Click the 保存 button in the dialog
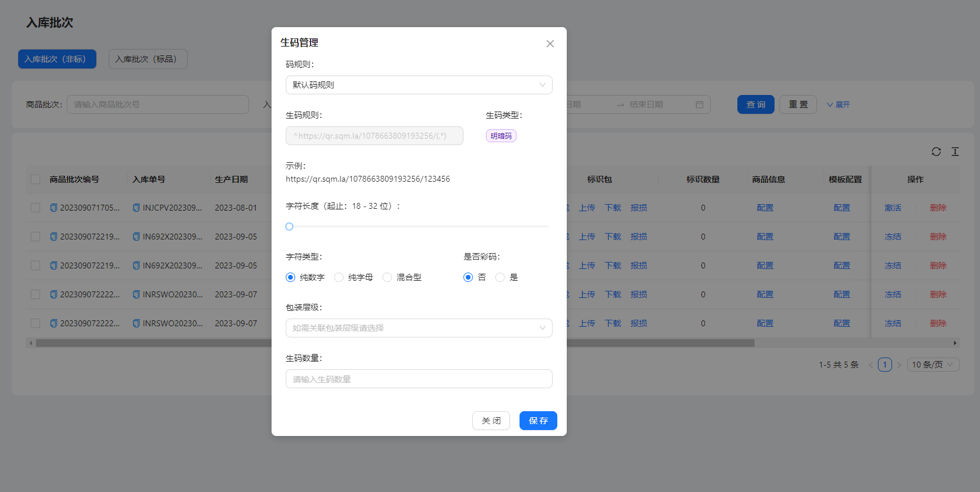The width and height of the screenshot is (980, 492). [x=538, y=421]
